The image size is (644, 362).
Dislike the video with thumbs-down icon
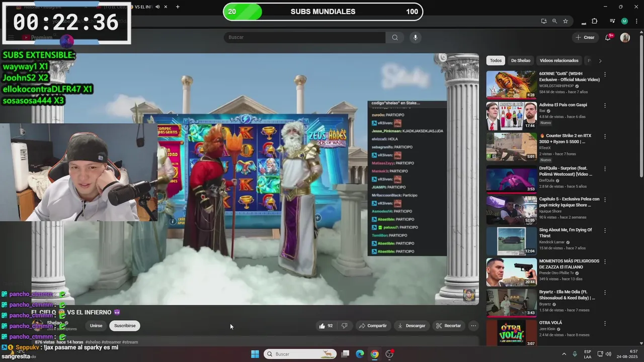tap(345, 326)
